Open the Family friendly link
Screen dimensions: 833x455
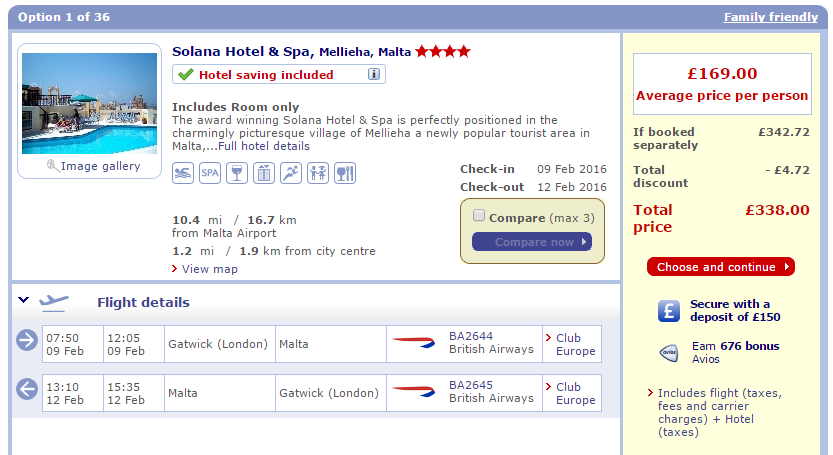pos(771,17)
